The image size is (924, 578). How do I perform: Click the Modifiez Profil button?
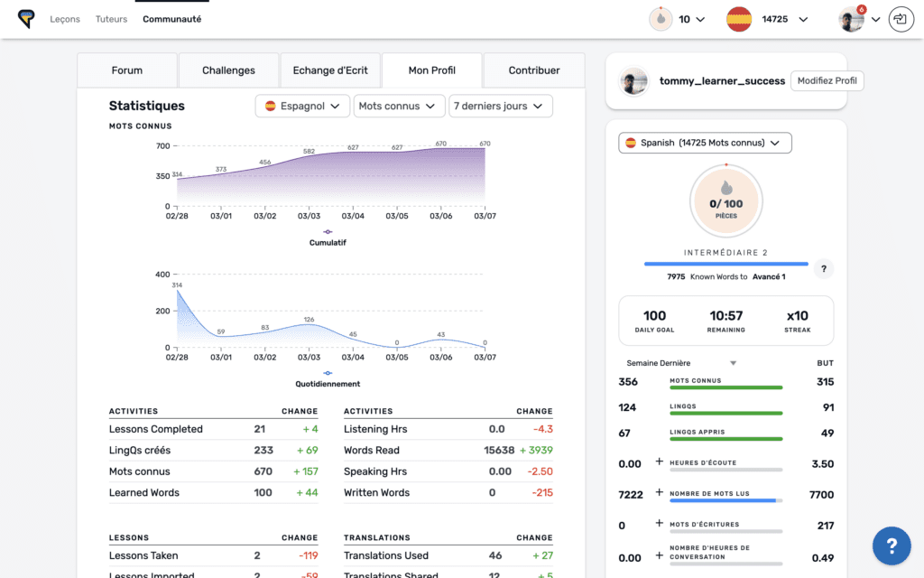[x=827, y=81]
